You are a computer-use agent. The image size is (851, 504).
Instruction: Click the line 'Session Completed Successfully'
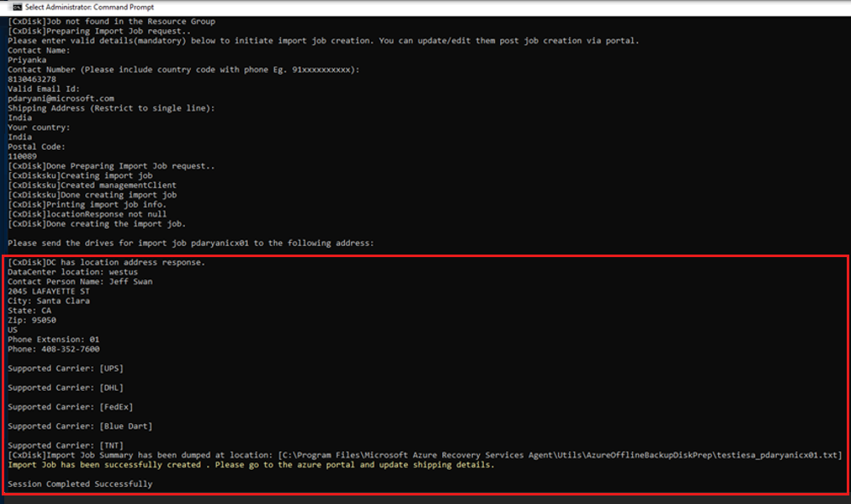tap(81, 484)
